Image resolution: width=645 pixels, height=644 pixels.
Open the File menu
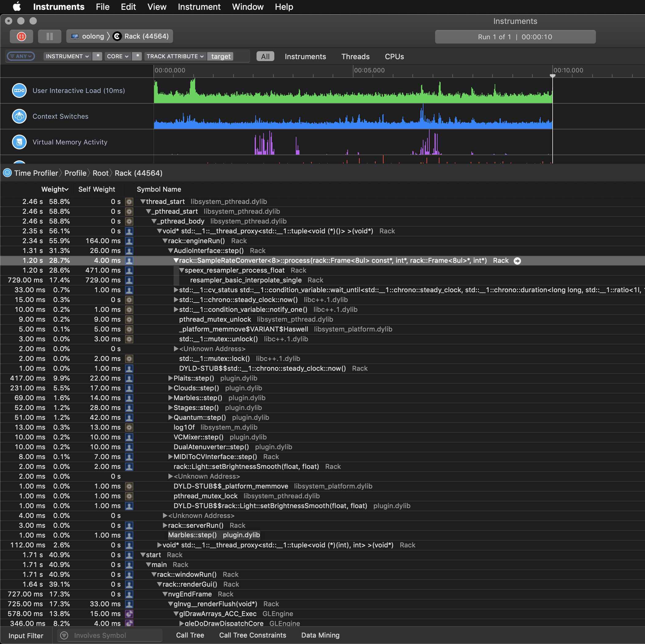(102, 7)
